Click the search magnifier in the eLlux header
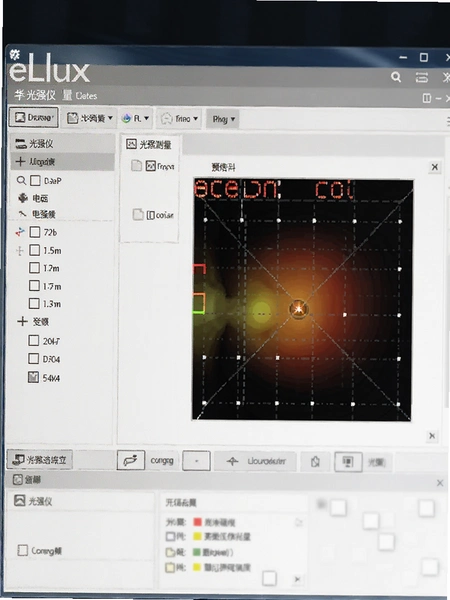The image size is (450, 600). coord(396,77)
